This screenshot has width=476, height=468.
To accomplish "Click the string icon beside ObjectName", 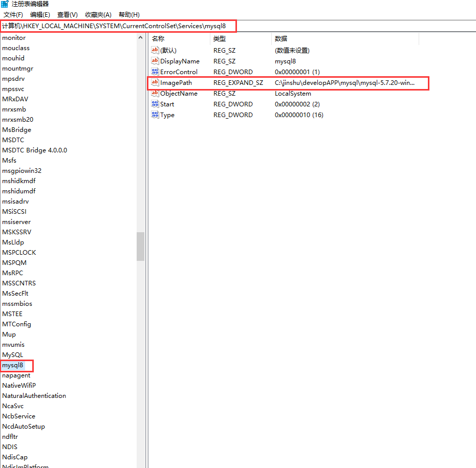I will [155, 93].
